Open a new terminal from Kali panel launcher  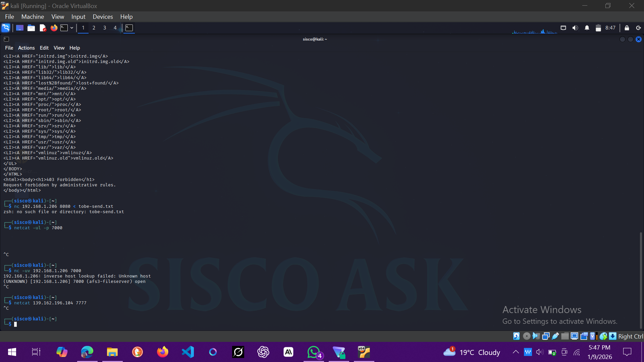64,28
